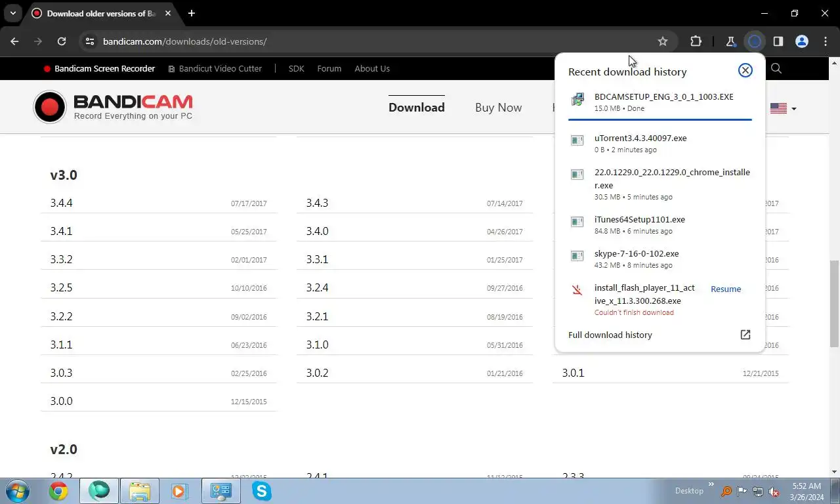
Task: Click the iTunes64Setup1101.exe file icon
Action: [577, 222]
